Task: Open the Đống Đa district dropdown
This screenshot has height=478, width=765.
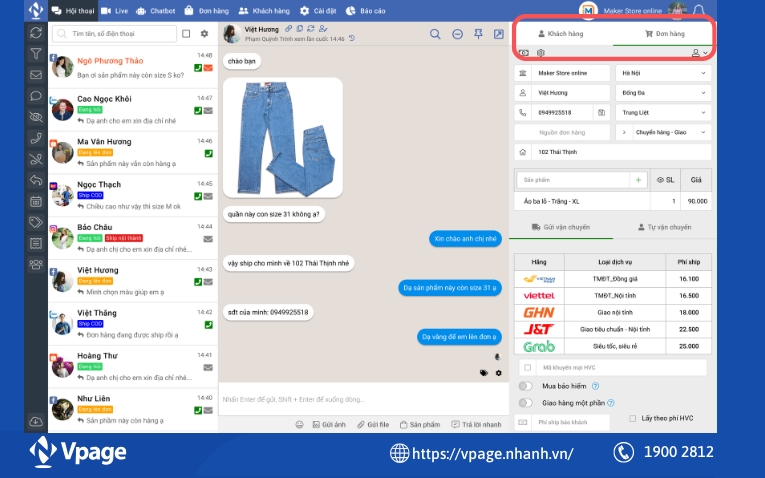Action: coord(664,93)
